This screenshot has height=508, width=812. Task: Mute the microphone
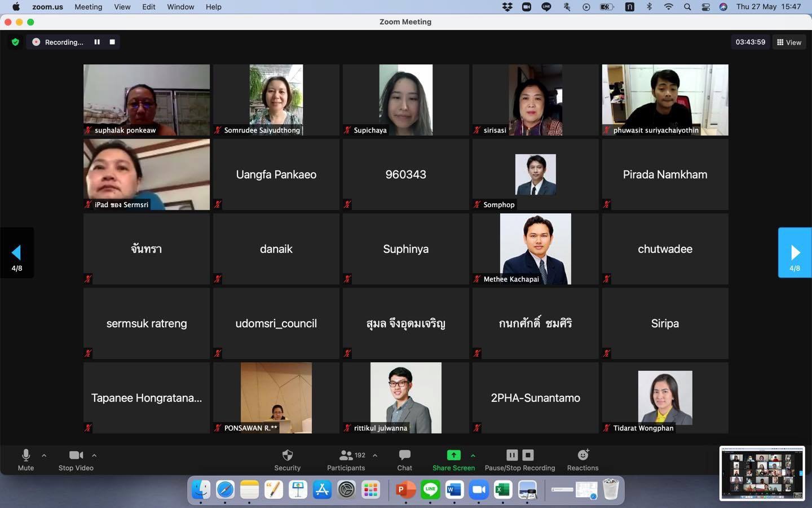tap(25, 455)
